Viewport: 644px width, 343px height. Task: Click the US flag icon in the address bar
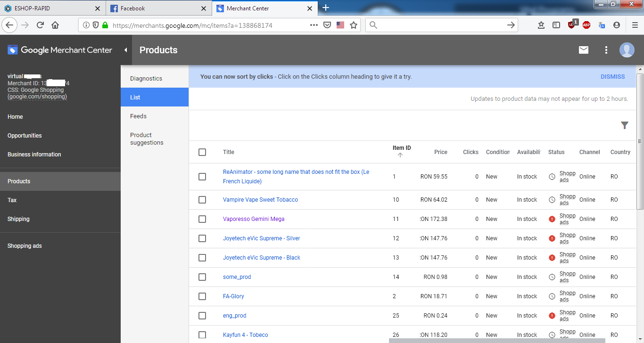(x=340, y=25)
